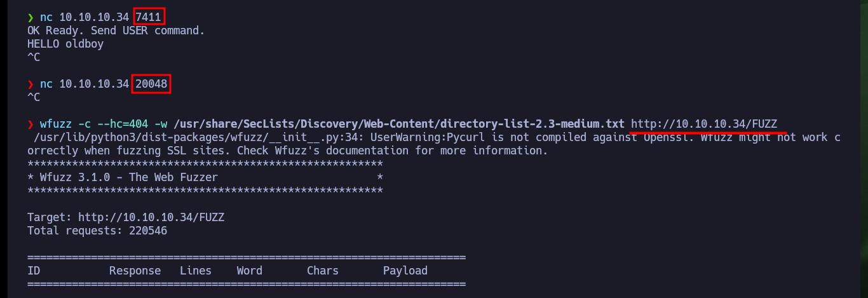
Task: Click the directory-list-2.3-medium.txt wordlist path
Action: 399,124
